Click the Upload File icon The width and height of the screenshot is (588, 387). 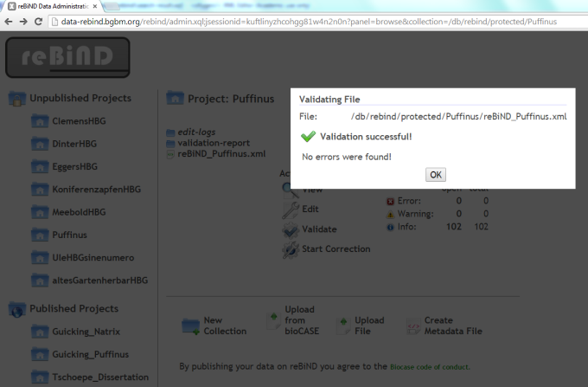[342, 326]
